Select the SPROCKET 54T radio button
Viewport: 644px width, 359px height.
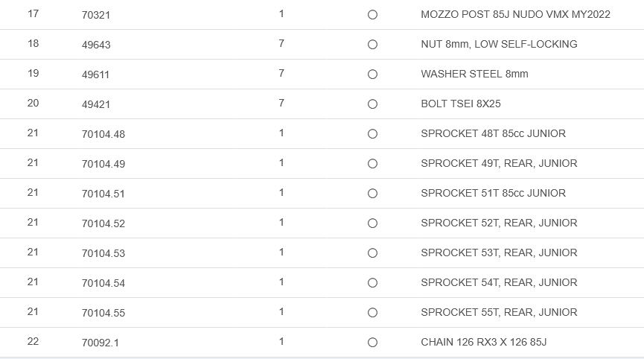tap(372, 283)
